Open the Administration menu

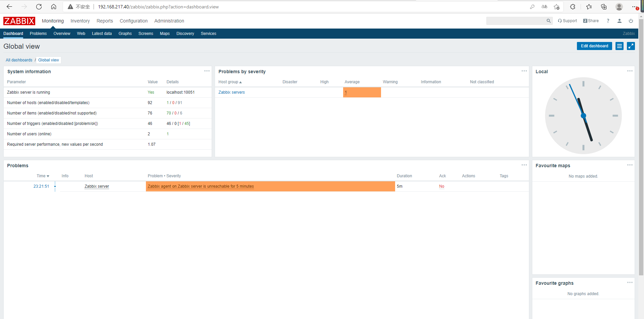tap(169, 21)
